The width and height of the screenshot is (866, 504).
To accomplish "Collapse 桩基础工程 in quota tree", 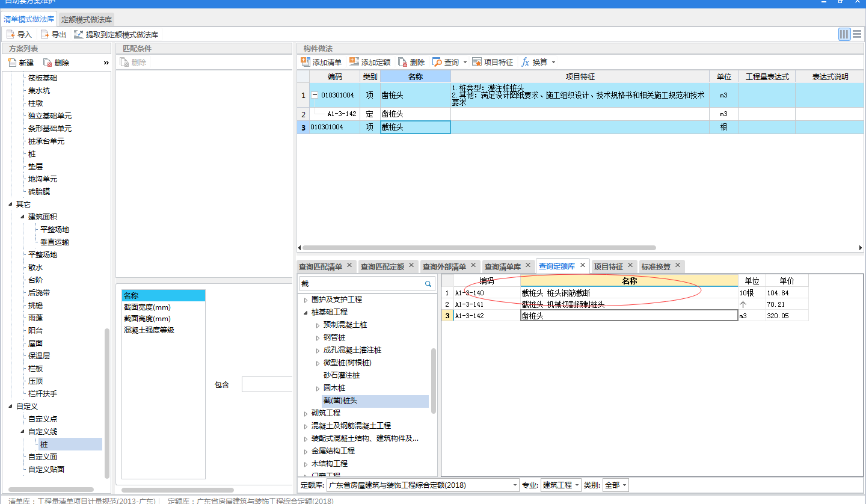I will 306,312.
